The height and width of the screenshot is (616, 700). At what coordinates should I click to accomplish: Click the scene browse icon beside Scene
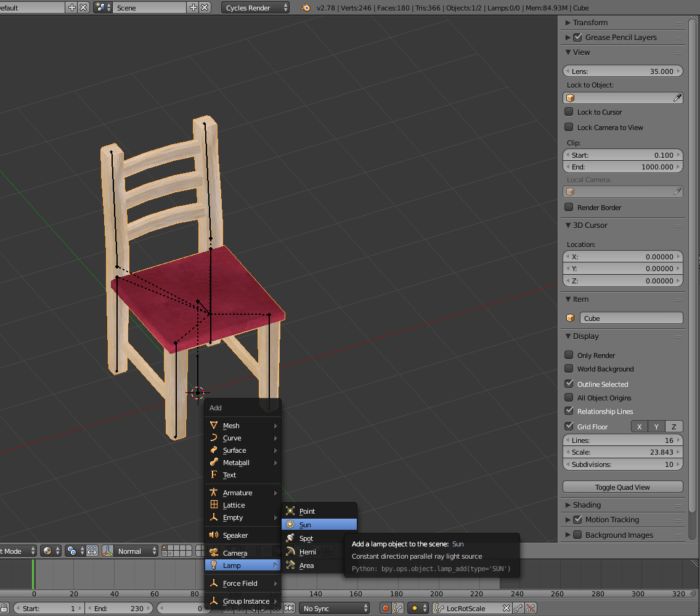(x=102, y=8)
